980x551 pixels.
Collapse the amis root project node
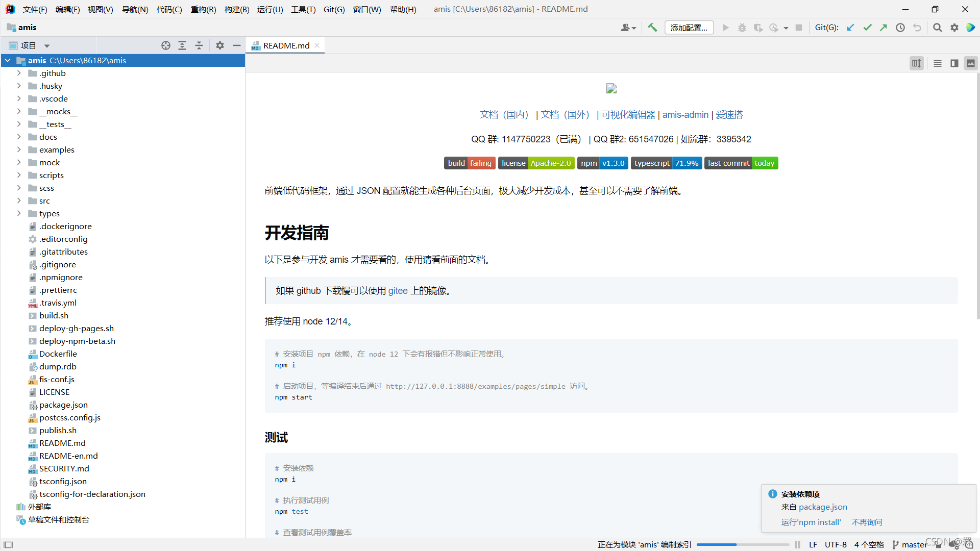8,60
